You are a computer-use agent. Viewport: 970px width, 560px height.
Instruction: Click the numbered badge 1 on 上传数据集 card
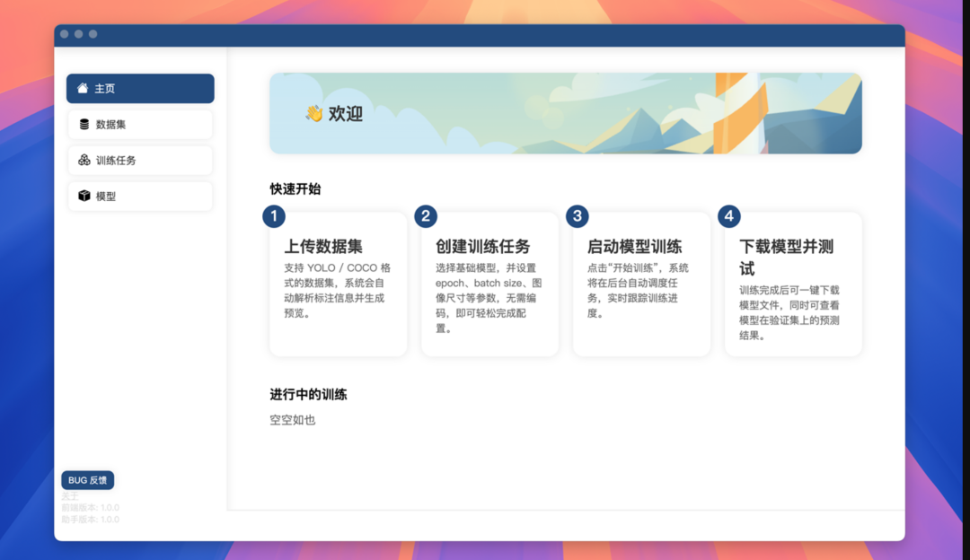click(273, 216)
